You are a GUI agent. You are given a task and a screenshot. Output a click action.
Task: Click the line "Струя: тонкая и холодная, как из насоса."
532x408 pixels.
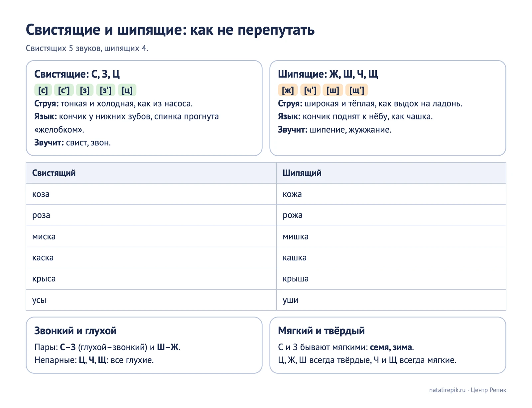(113, 104)
